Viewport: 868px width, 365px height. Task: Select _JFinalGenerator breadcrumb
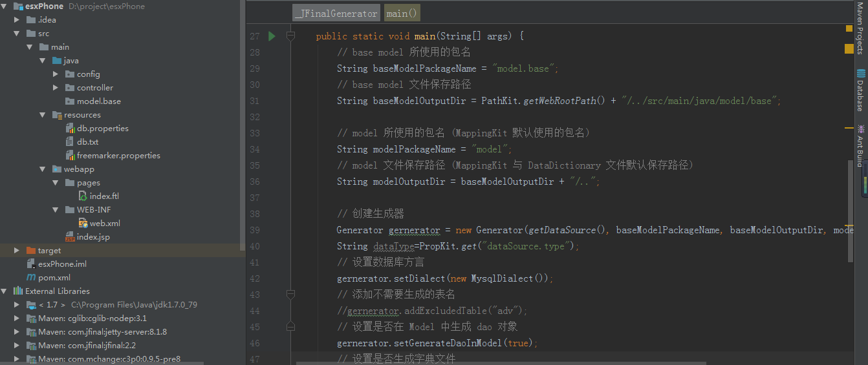(x=336, y=13)
